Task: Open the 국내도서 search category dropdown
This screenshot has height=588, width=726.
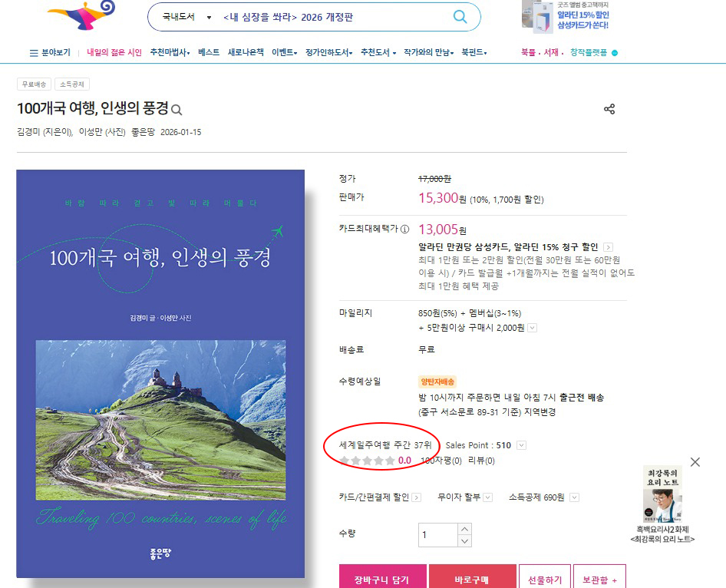Action: [x=186, y=17]
